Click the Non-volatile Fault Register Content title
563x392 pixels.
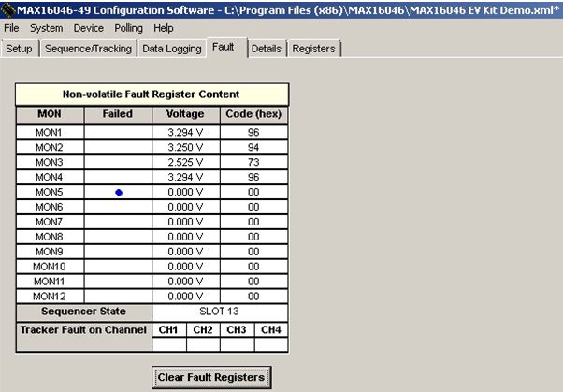(x=152, y=94)
